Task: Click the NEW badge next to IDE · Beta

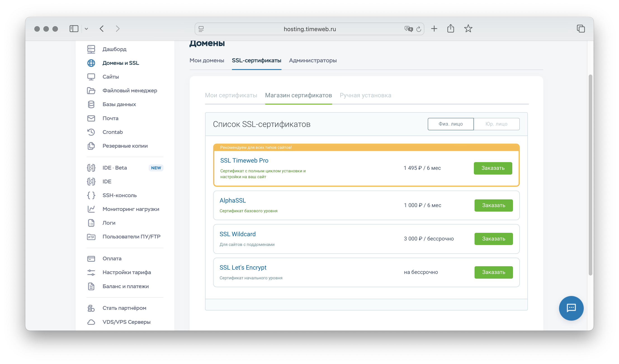Action: 156,168
